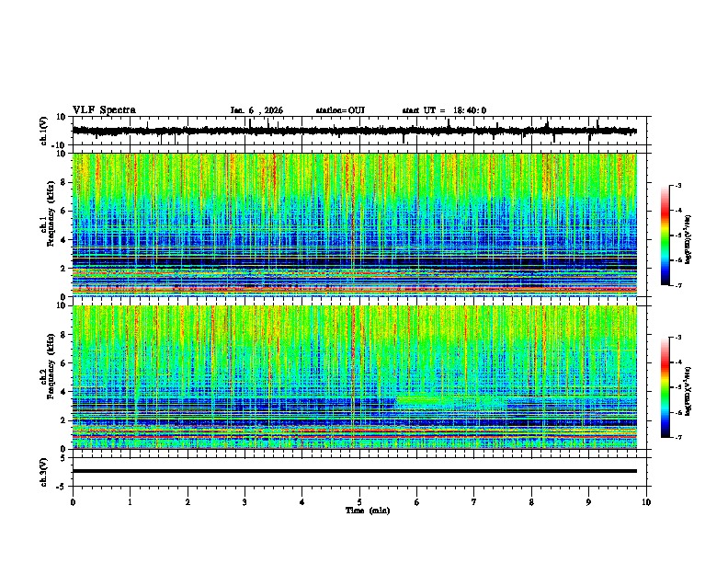Click the "ch.1(V)" waveform axis label
The image size is (728, 563).
[x=44, y=131]
